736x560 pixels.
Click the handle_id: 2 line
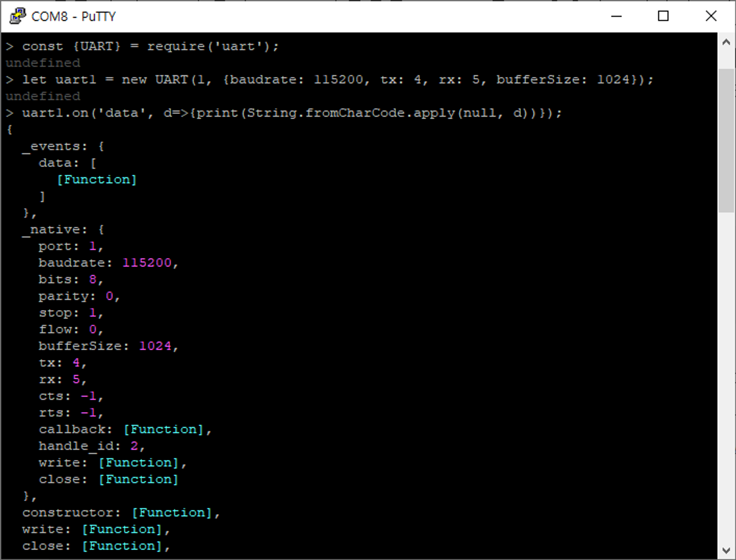(x=92, y=446)
